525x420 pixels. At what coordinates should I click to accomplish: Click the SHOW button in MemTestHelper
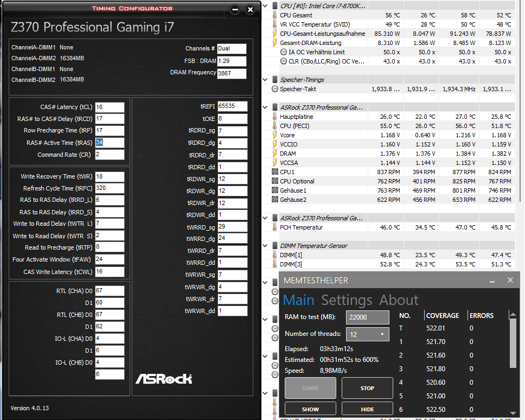pyautogui.click(x=310, y=409)
